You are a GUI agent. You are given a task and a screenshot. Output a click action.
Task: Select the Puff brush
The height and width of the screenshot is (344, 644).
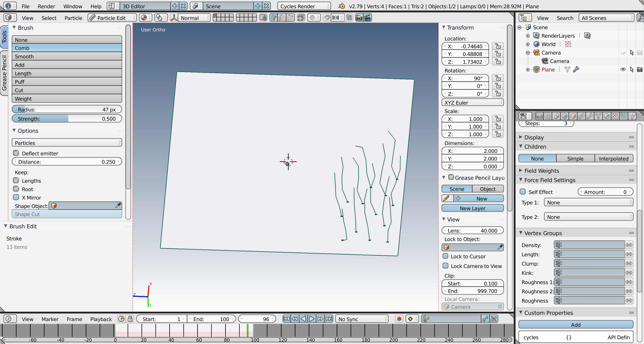[67, 82]
